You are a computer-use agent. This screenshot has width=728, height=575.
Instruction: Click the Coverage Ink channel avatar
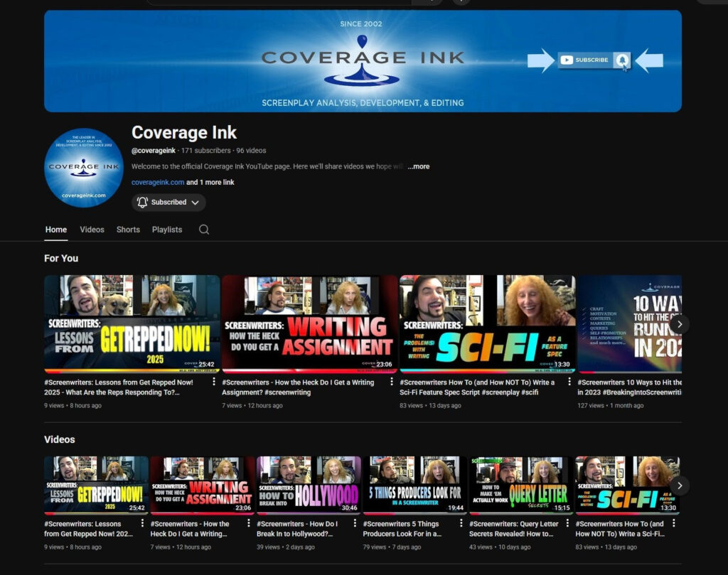pyautogui.click(x=83, y=168)
